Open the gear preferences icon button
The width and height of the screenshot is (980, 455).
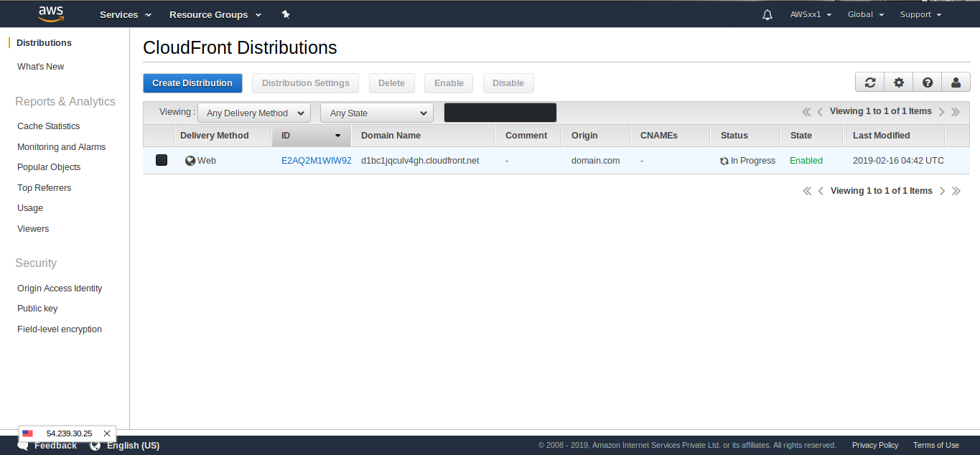(898, 83)
